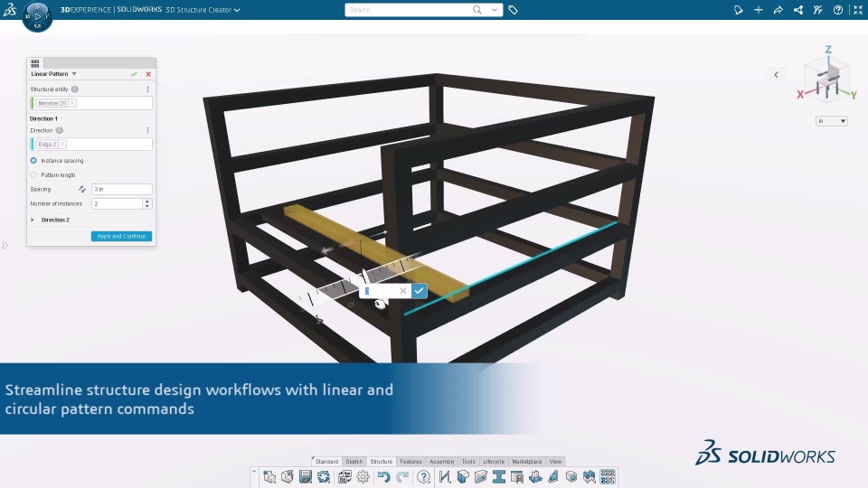Expand the left side panel arrow
The image size is (868, 488).
coord(5,245)
